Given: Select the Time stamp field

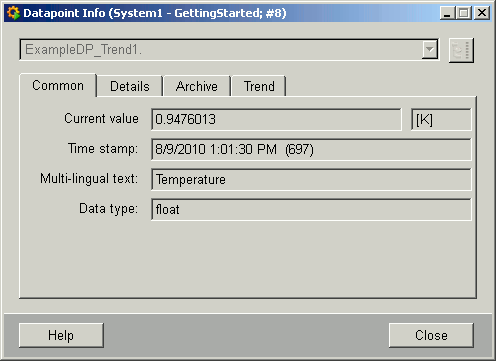Looking at the screenshot, I should (x=311, y=149).
